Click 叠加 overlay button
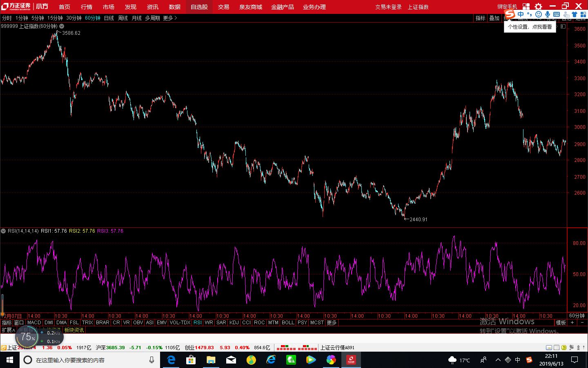This screenshot has width=588, height=368. [x=494, y=18]
